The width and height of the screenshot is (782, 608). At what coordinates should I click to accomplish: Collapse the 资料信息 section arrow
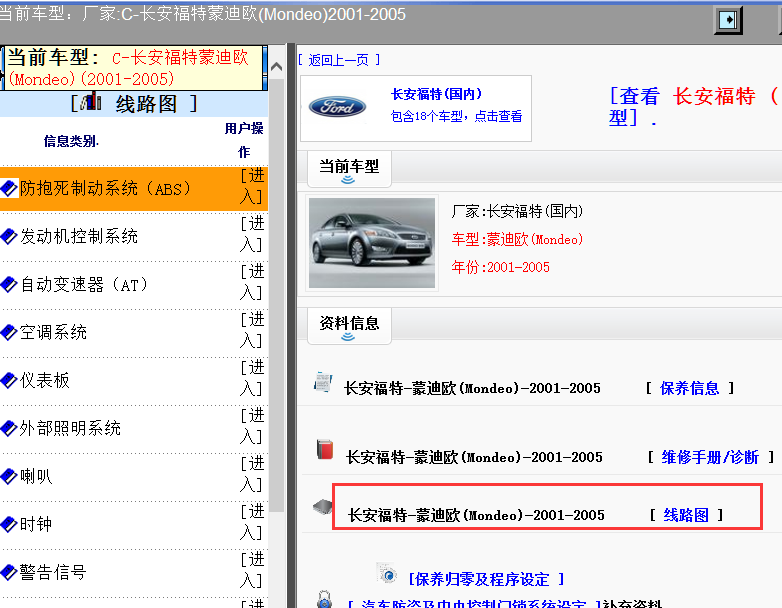pyautogui.click(x=348, y=337)
